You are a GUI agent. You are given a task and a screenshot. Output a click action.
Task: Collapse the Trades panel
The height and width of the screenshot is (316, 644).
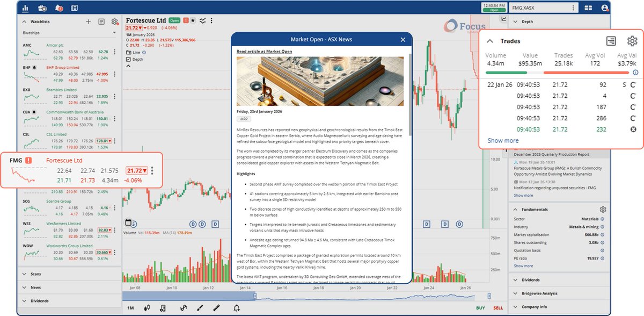click(x=490, y=41)
